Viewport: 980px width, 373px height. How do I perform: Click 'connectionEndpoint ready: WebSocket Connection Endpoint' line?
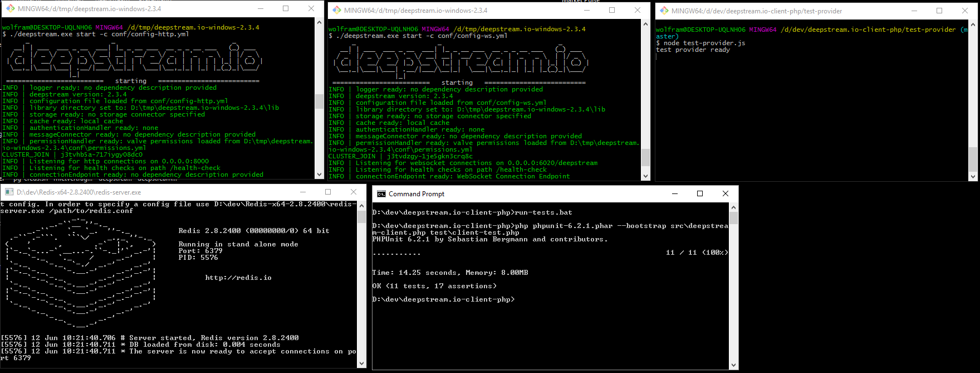[449, 176]
